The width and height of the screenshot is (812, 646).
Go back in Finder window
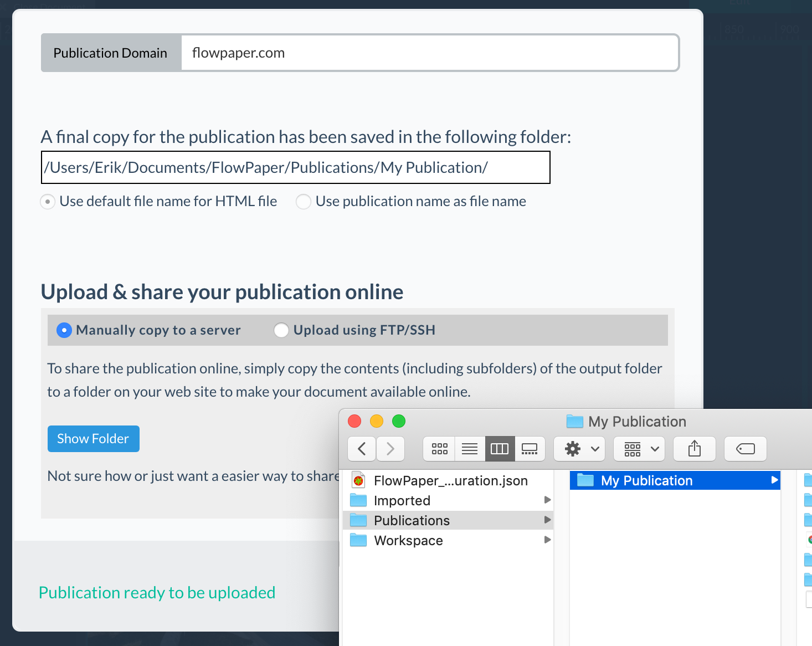coord(362,449)
